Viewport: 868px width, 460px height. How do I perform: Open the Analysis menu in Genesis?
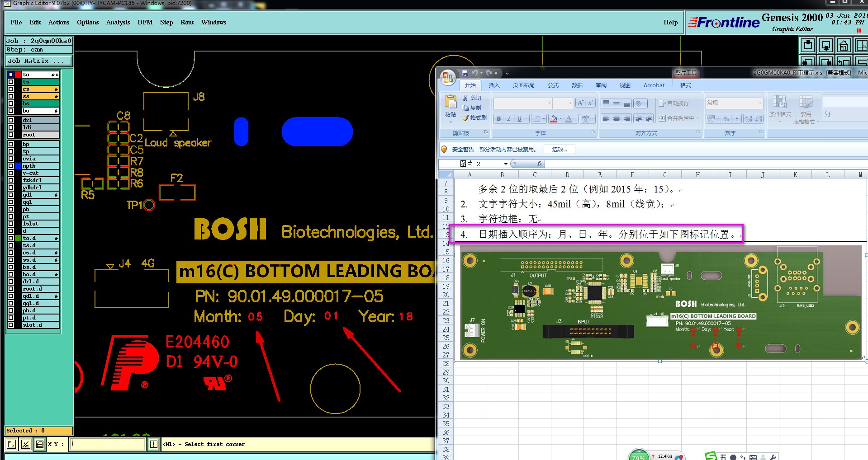(118, 22)
